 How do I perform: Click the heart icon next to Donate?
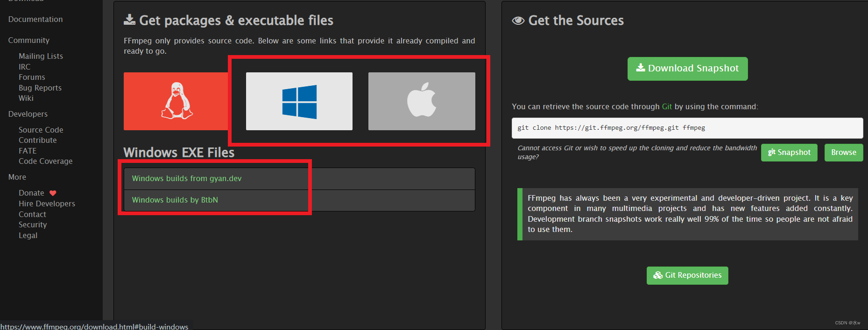pos(53,193)
